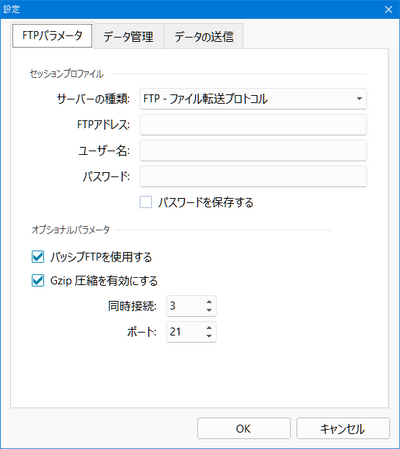Screen dimensions: 400x449
Task: Increase the ポート number with the up arrow
Action: click(x=209, y=328)
